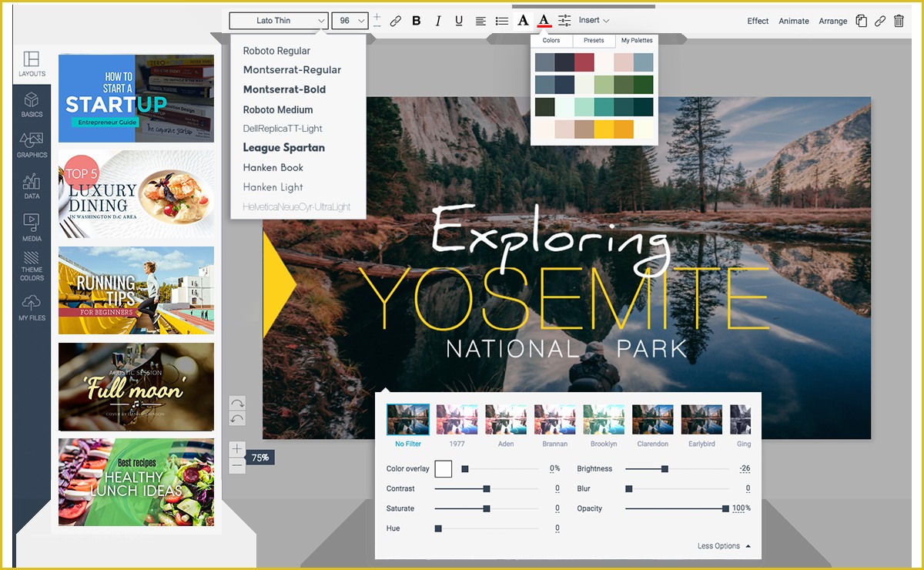Switch to the Presets tab
This screenshot has width=924, height=570.
point(594,41)
